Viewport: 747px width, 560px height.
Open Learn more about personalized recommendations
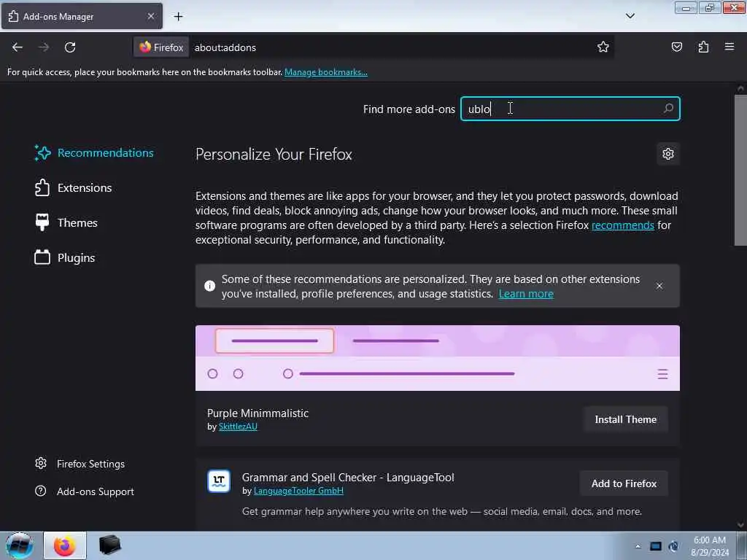(526, 294)
